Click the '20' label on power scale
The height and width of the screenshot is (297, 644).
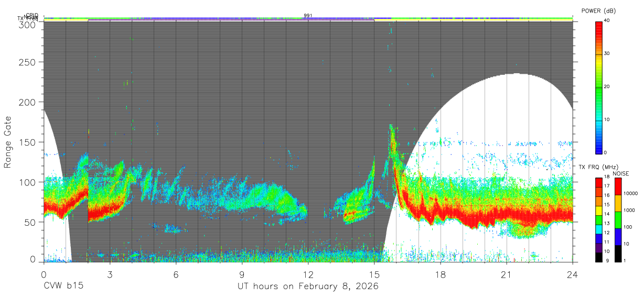(608, 87)
